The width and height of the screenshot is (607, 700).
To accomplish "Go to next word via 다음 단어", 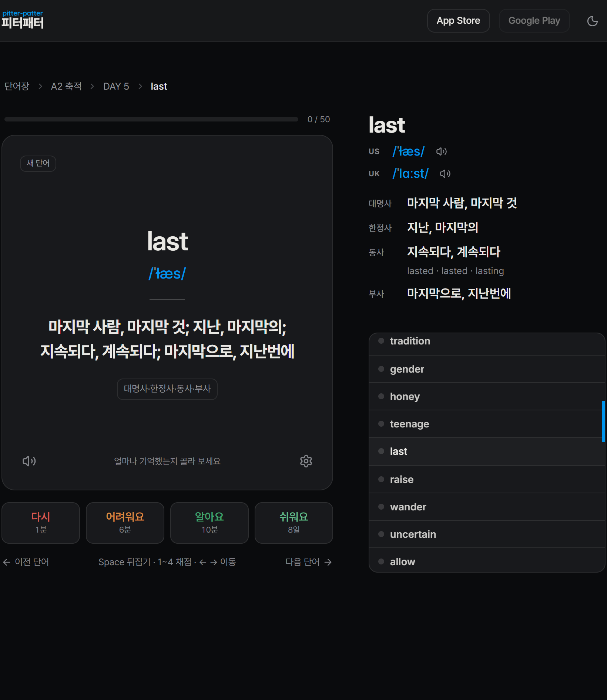I will click(309, 562).
